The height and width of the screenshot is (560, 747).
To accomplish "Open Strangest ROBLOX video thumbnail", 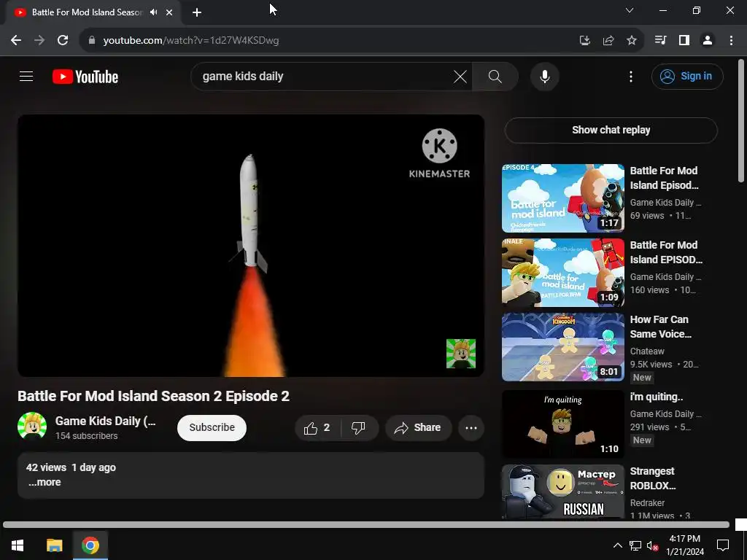I will (562, 491).
